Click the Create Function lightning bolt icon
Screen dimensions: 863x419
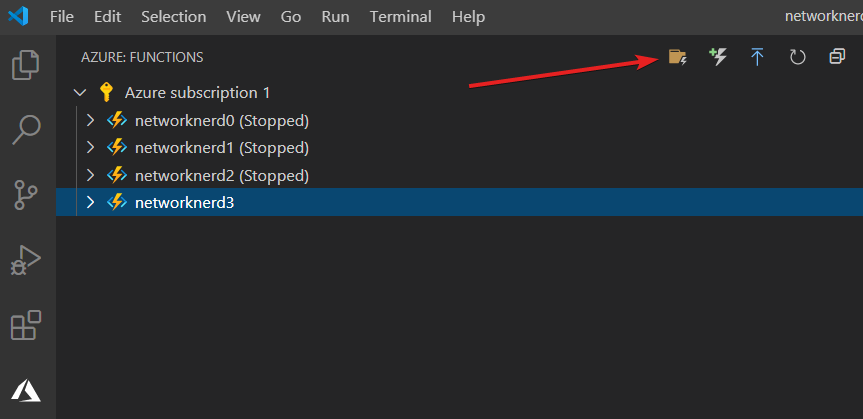pyautogui.click(x=718, y=57)
